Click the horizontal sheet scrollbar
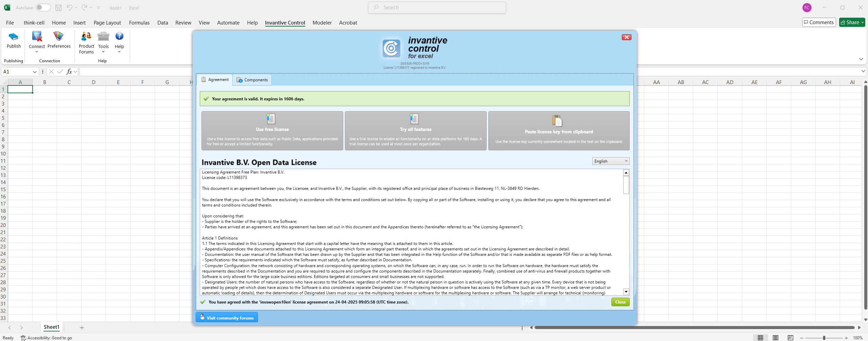868x341 pixels. [695, 327]
